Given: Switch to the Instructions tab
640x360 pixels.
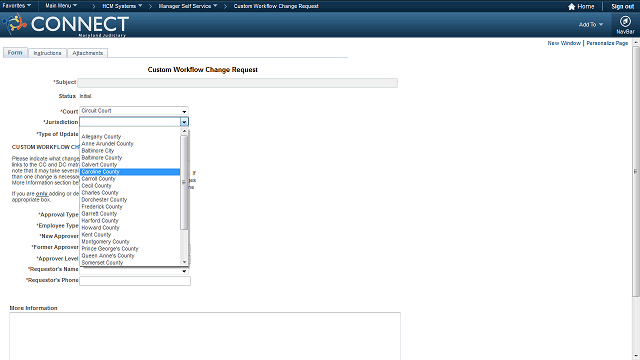Looking at the screenshot, I should point(47,53).
